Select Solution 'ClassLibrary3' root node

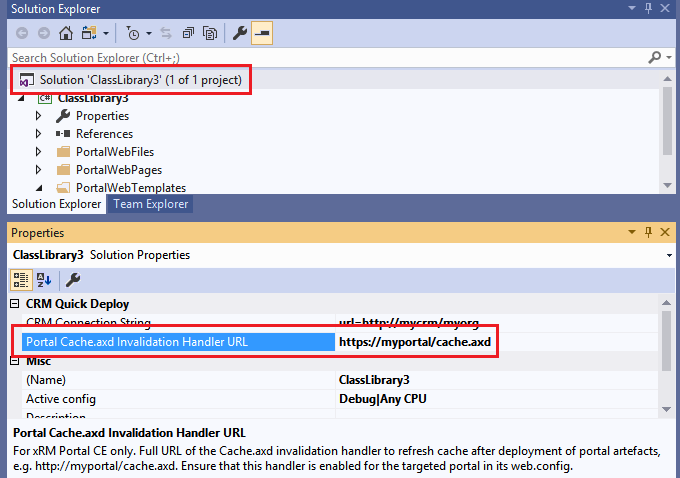140,79
